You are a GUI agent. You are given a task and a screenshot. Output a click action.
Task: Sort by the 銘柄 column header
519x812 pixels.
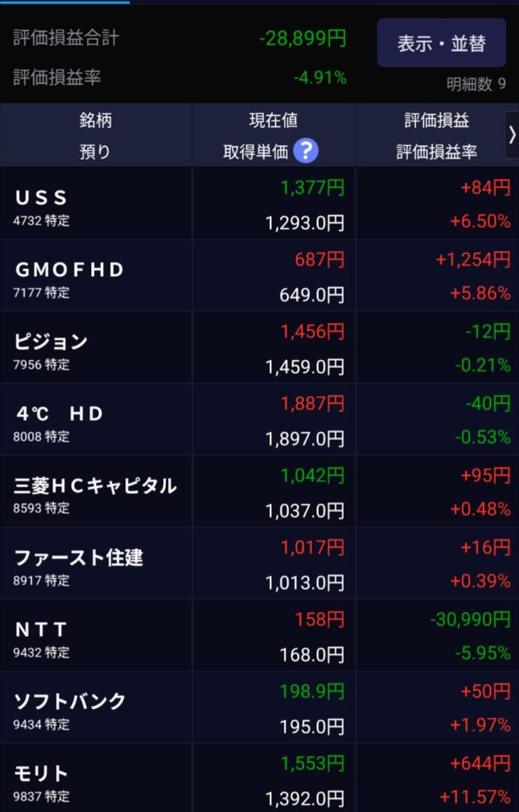pos(95,121)
